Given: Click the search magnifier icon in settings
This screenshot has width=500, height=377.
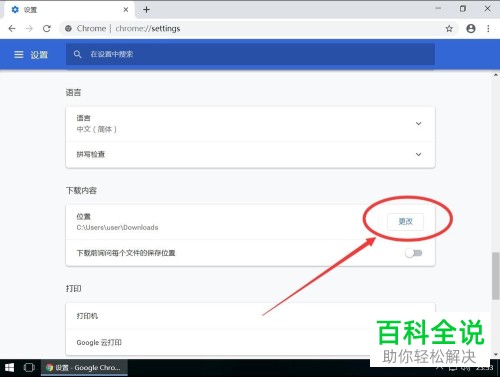Looking at the screenshot, I should click(x=77, y=54).
